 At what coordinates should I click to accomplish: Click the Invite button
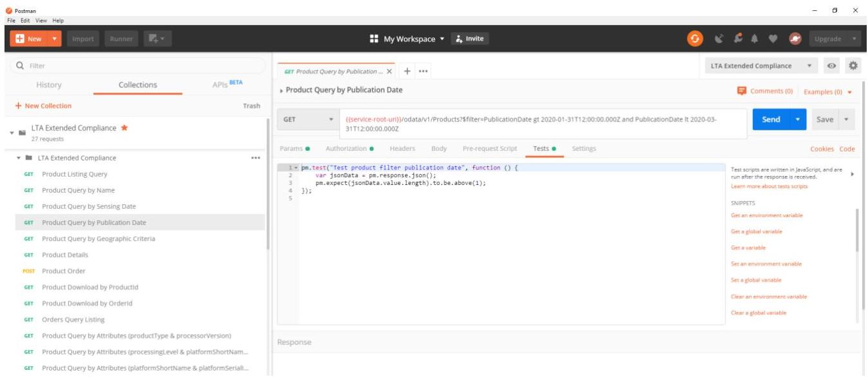point(469,39)
